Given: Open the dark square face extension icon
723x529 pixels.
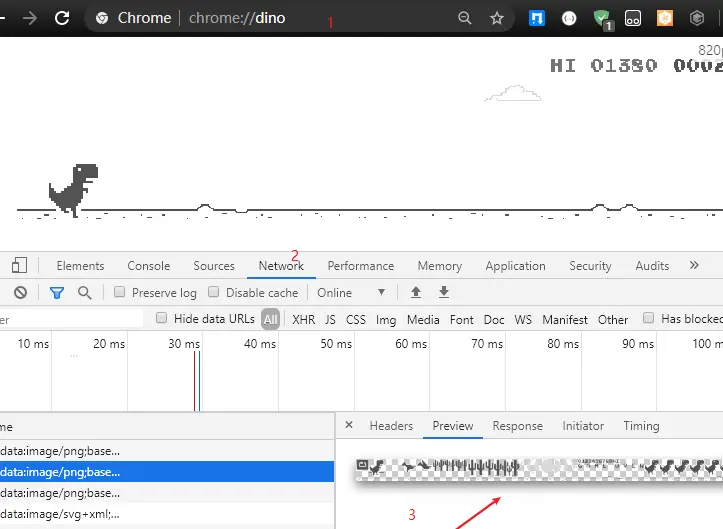Looking at the screenshot, I should pos(633,18).
